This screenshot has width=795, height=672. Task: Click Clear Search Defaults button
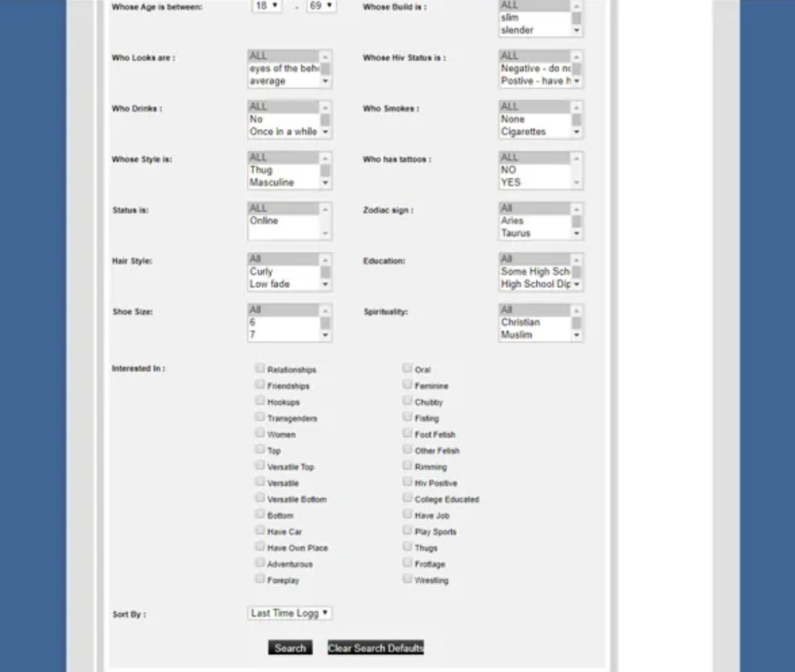click(x=376, y=648)
